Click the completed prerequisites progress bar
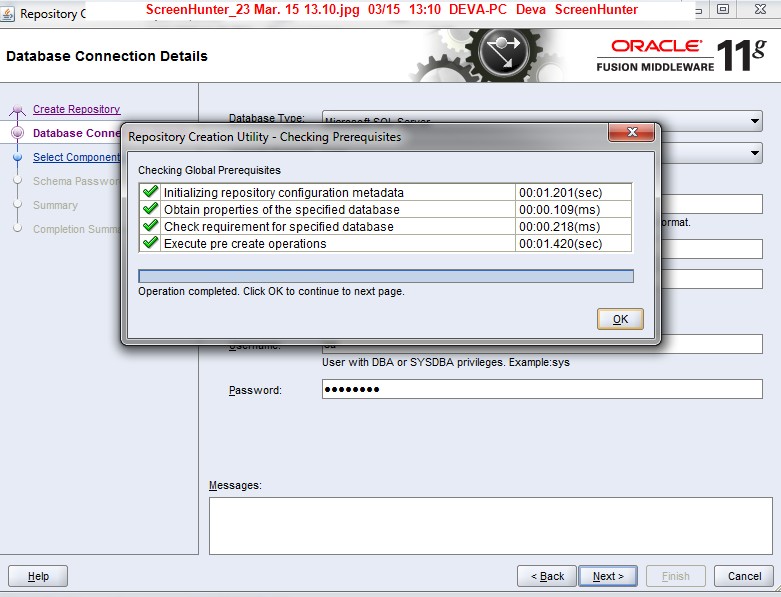This screenshot has height=597, width=781. tap(386, 276)
